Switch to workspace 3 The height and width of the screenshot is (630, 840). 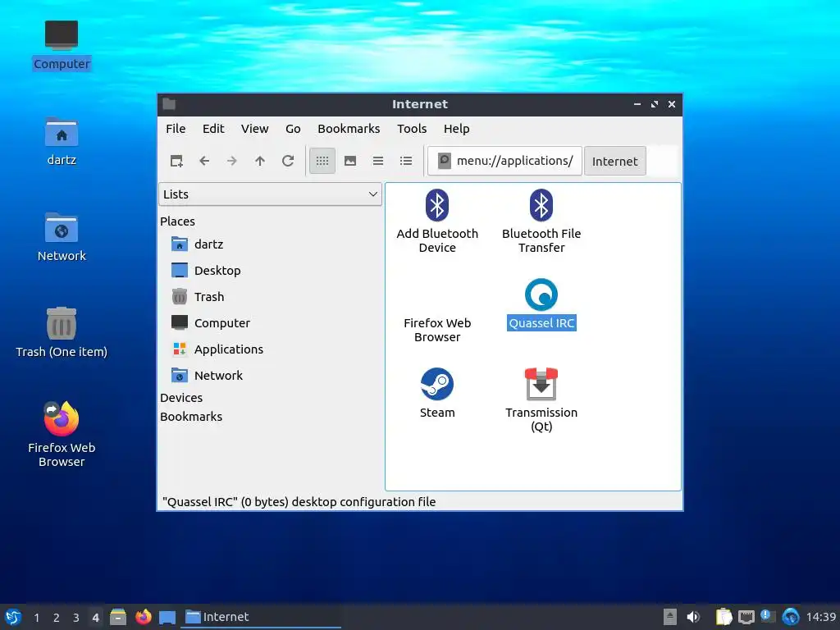[x=76, y=618]
